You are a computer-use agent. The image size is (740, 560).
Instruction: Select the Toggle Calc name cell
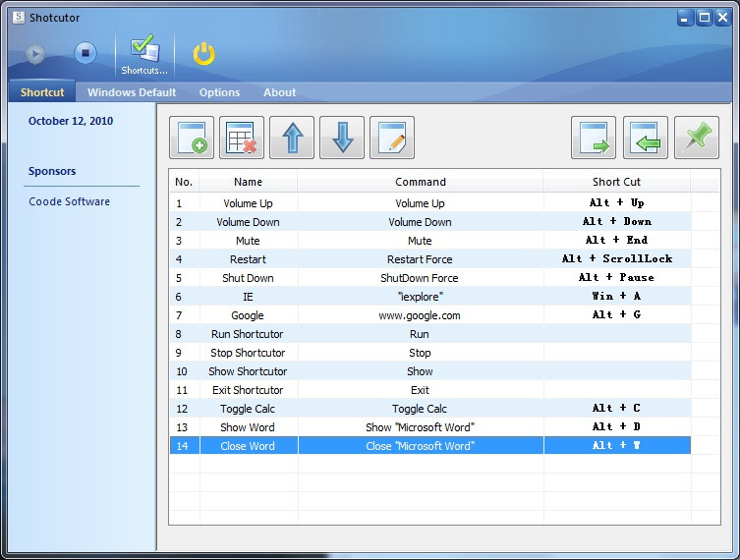click(x=249, y=409)
